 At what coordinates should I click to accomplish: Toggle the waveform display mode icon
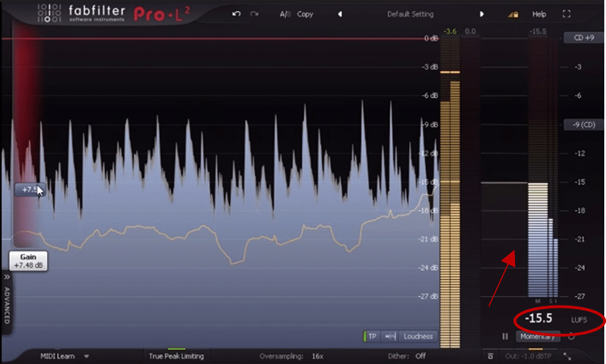390,337
